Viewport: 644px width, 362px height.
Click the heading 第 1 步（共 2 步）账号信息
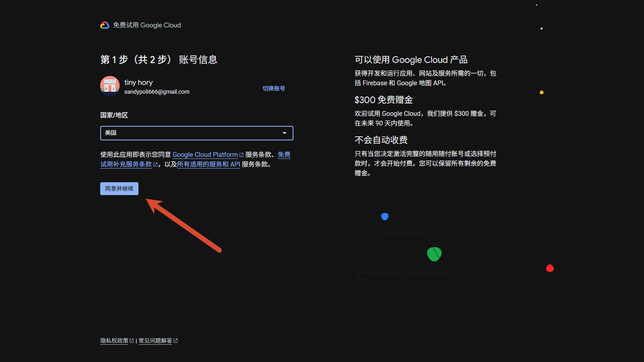(159, 60)
